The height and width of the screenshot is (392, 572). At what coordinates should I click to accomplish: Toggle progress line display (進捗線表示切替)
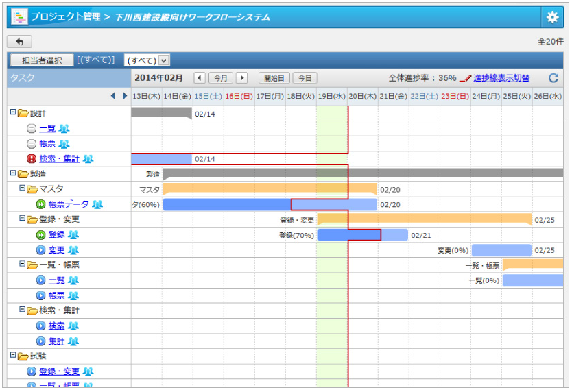(x=501, y=78)
